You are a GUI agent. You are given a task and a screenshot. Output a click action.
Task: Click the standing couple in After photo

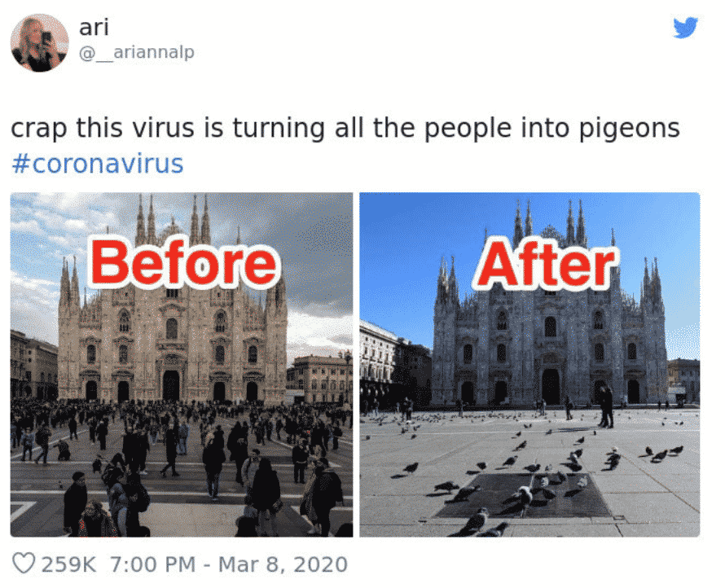tap(606, 406)
